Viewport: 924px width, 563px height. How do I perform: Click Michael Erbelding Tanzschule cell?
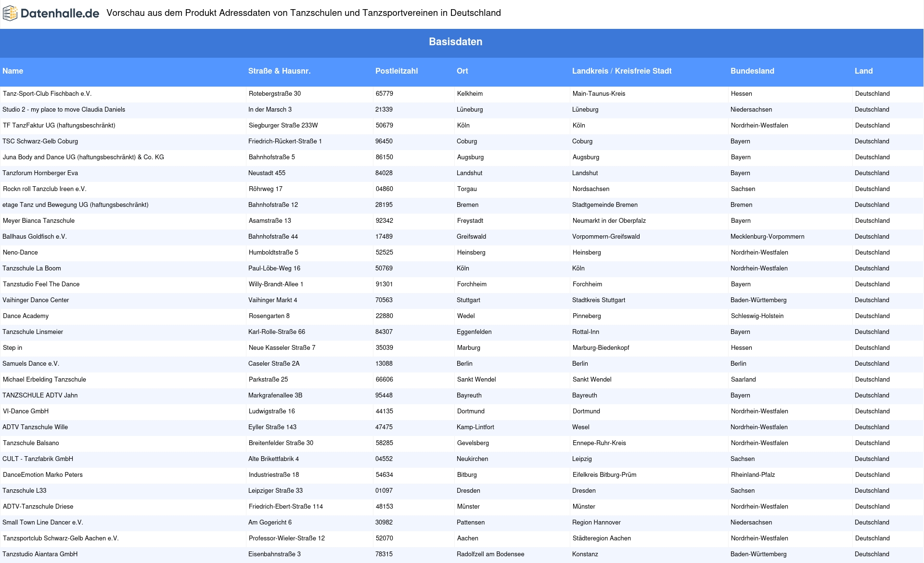pyautogui.click(x=44, y=379)
